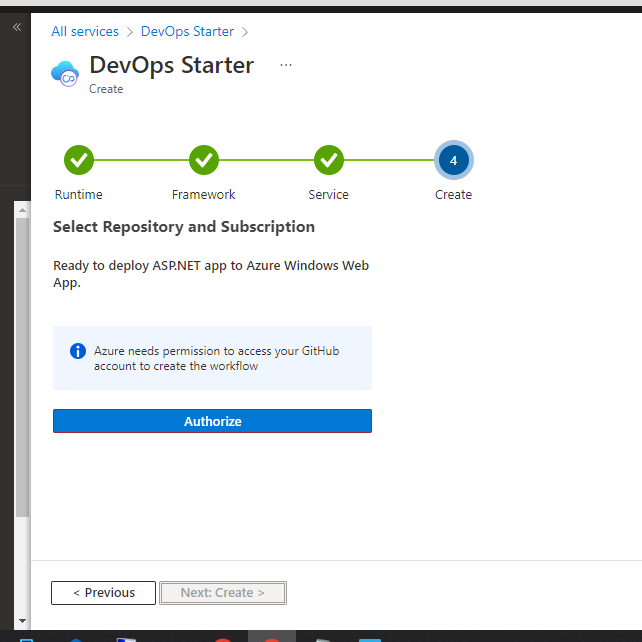Open DevOps Starter breadcrumb link

coord(187,31)
